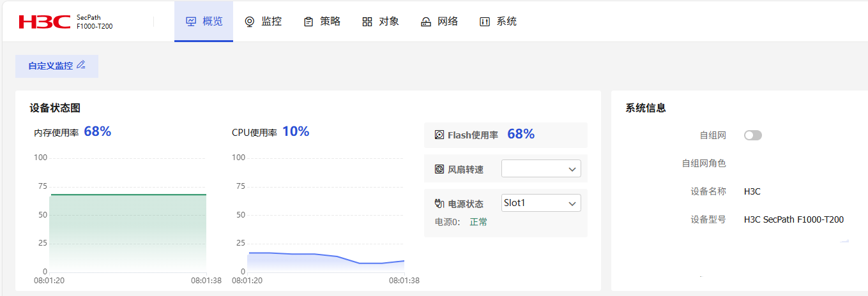The height and width of the screenshot is (296, 868).
Task: Click the Flash使用率 68% value
Action: click(521, 135)
